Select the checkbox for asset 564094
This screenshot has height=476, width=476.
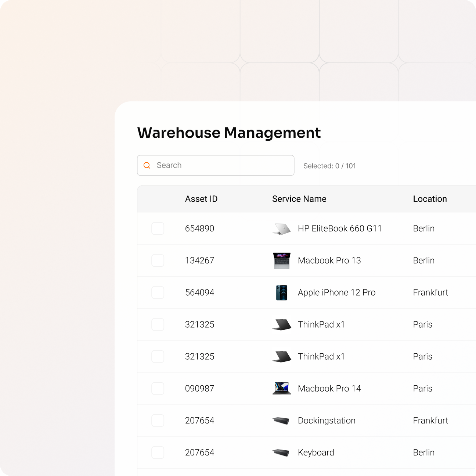click(158, 292)
